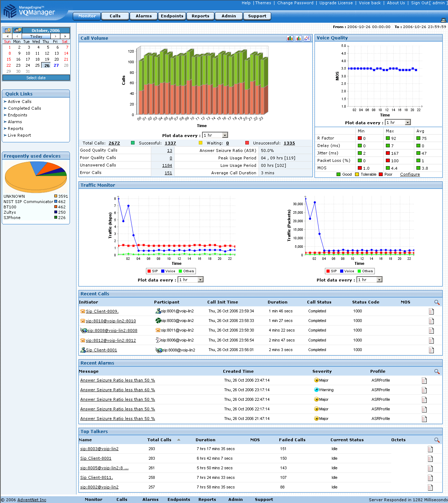
Task: Open details icon for the 23:58:33 call
Action: 431,321
